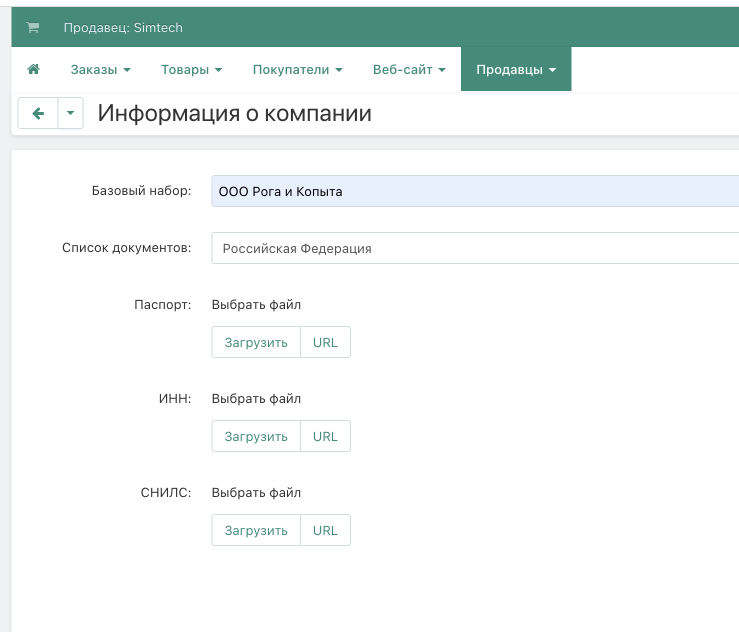Click Выбрать файл text under Паспорт
Screen dimensions: 739x632
pos(256,304)
